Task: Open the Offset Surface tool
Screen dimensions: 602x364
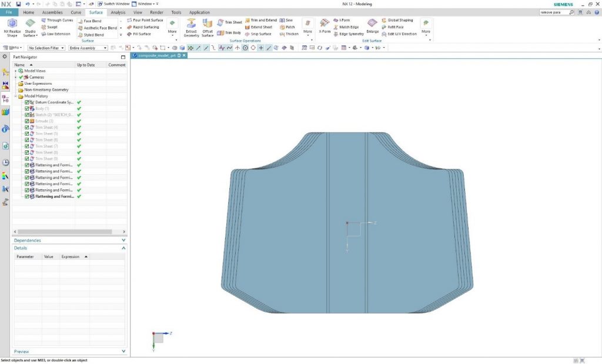Action: click(x=208, y=24)
